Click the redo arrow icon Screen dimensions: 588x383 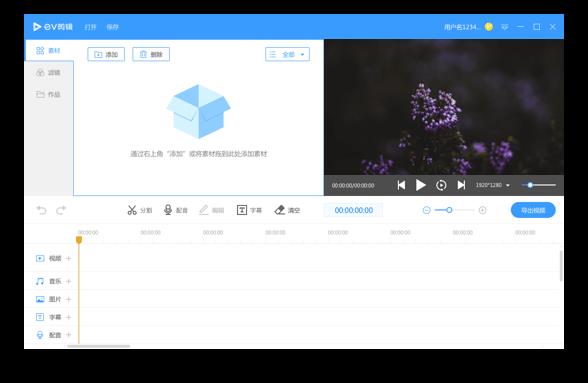pyautogui.click(x=61, y=210)
